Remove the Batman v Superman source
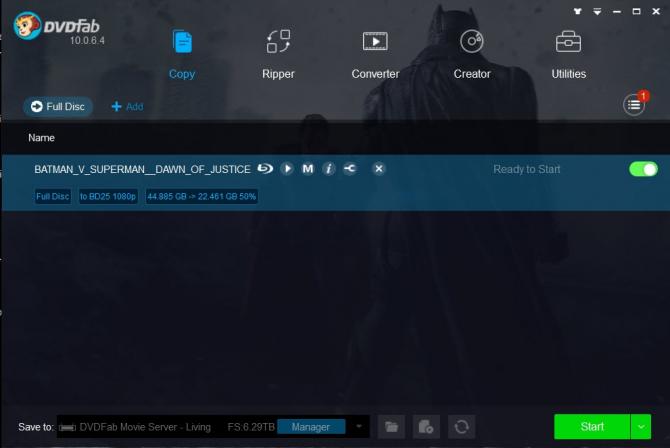 379,169
